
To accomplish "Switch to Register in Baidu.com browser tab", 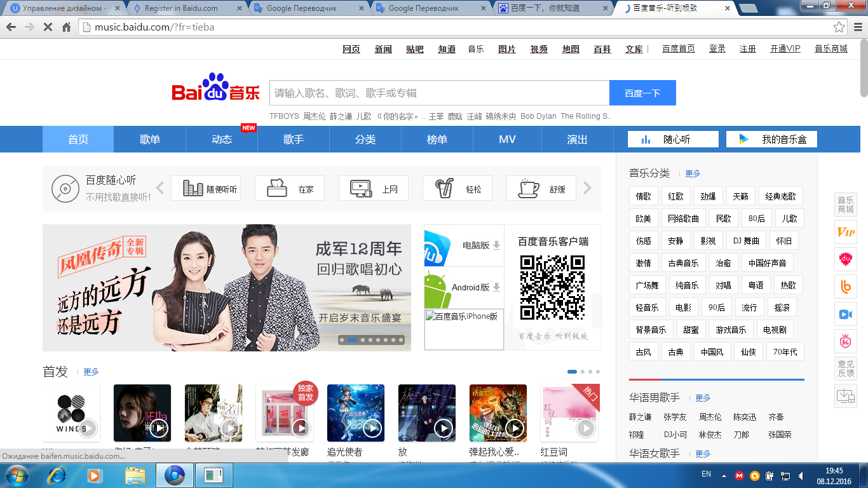I will click(183, 8).
